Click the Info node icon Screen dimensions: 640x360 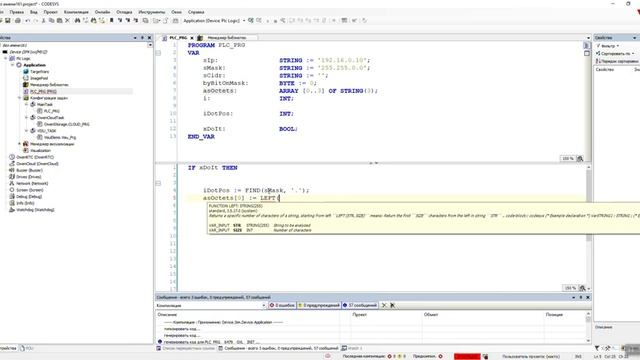(12, 203)
